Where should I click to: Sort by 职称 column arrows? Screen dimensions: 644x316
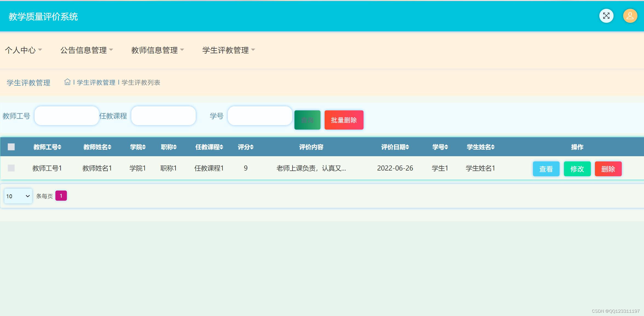click(175, 147)
